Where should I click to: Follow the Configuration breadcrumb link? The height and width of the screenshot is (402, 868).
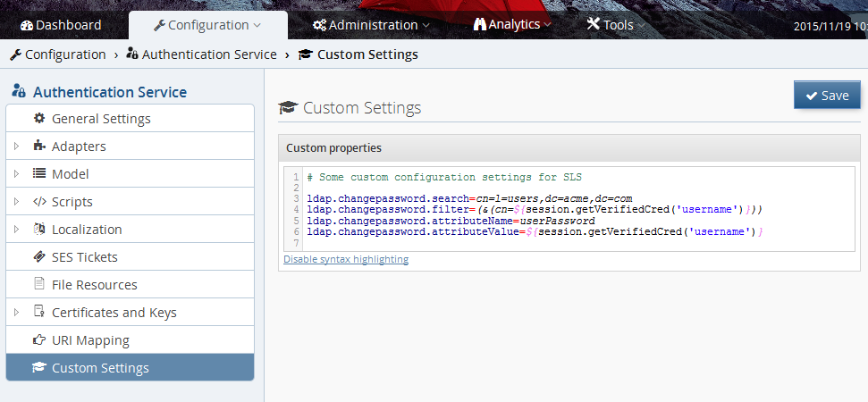(x=65, y=54)
